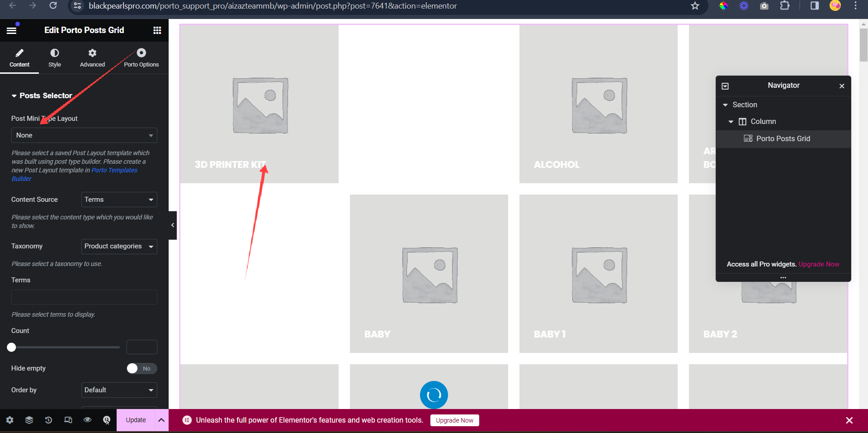
Task: Collapse the Section tree item
Action: pyautogui.click(x=725, y=105)
